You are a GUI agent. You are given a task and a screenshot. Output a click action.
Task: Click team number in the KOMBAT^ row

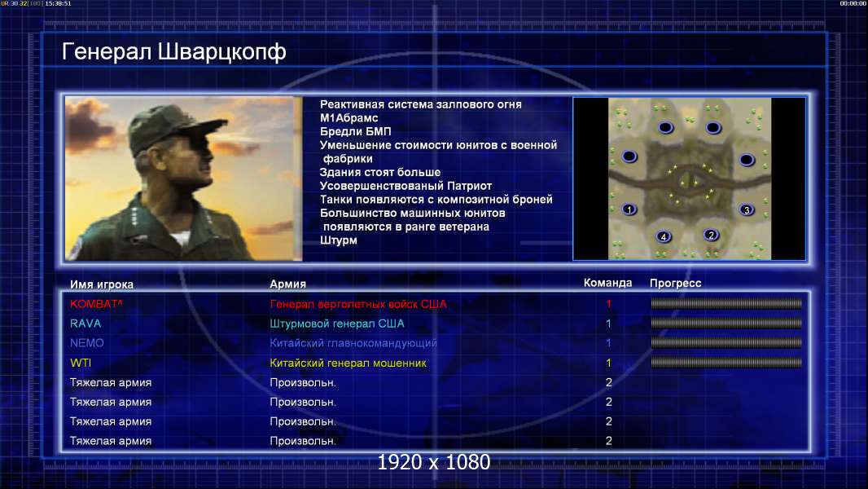coord(608,303)
